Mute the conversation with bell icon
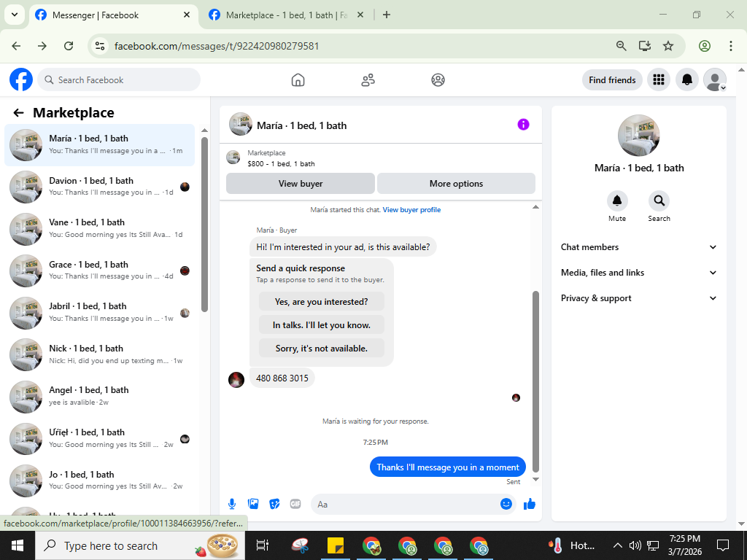 617,201
